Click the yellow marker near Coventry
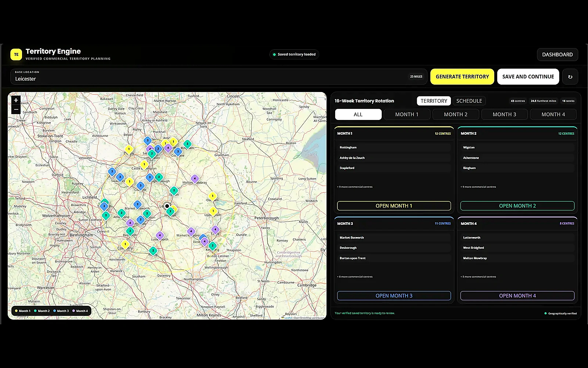The width and height of the screenshot is (588, 368). click(125, 244)
